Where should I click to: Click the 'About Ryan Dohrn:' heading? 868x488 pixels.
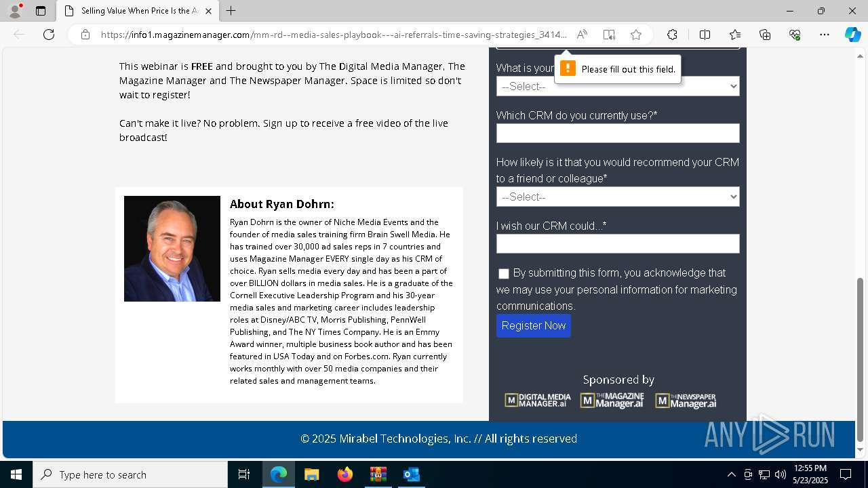282,204
